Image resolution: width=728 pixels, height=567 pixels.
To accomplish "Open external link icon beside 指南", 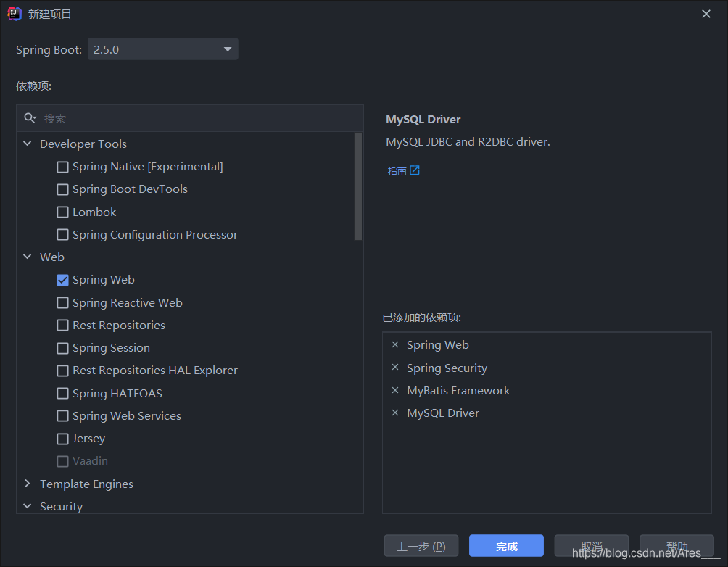I will coord(415,170).
